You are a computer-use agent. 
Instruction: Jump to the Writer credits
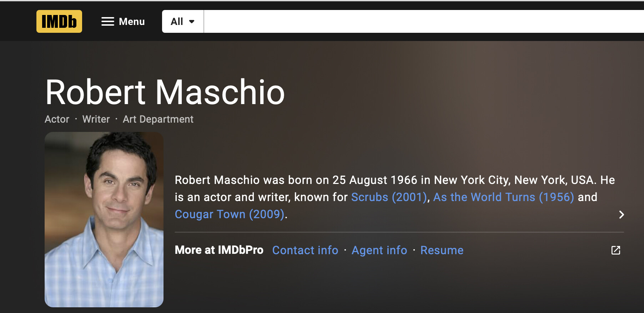click(x=96, y=119)
